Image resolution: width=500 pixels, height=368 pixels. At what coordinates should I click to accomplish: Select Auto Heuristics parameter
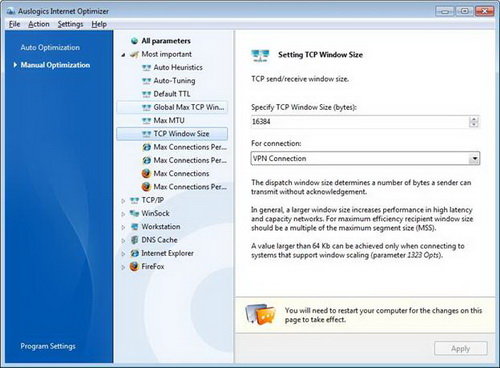coord(178,67)
